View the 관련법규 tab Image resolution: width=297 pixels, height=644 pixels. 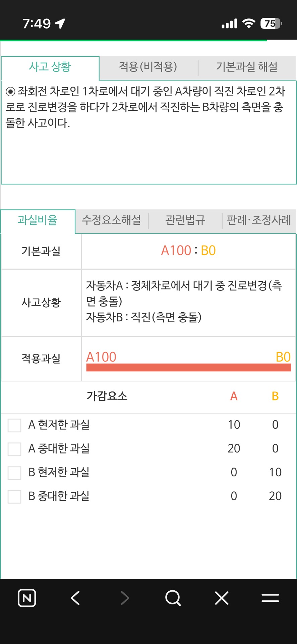coord(185,220)
